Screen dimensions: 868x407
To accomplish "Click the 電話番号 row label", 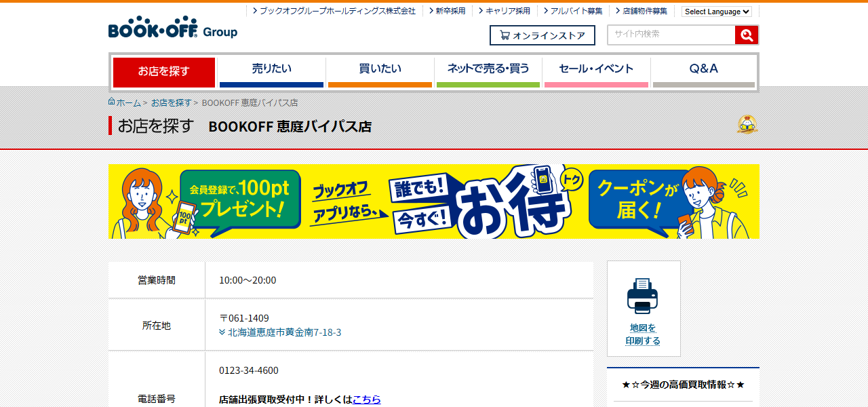I will coord(157,399).
